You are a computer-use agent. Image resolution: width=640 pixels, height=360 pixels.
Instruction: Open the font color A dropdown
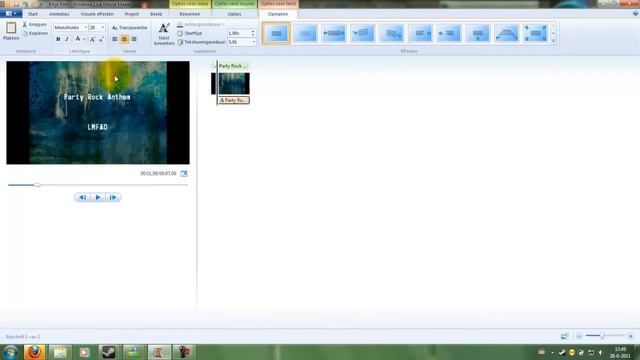(x=80, y=39)
